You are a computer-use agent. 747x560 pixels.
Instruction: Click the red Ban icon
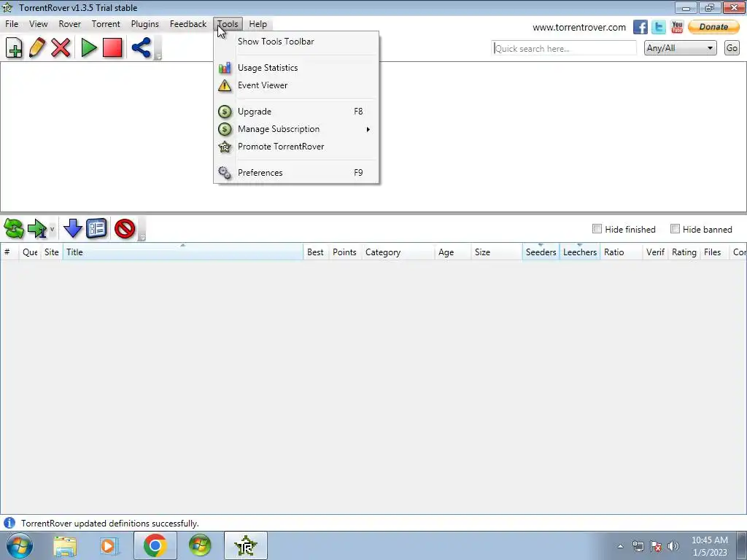(x=125, y=228)
